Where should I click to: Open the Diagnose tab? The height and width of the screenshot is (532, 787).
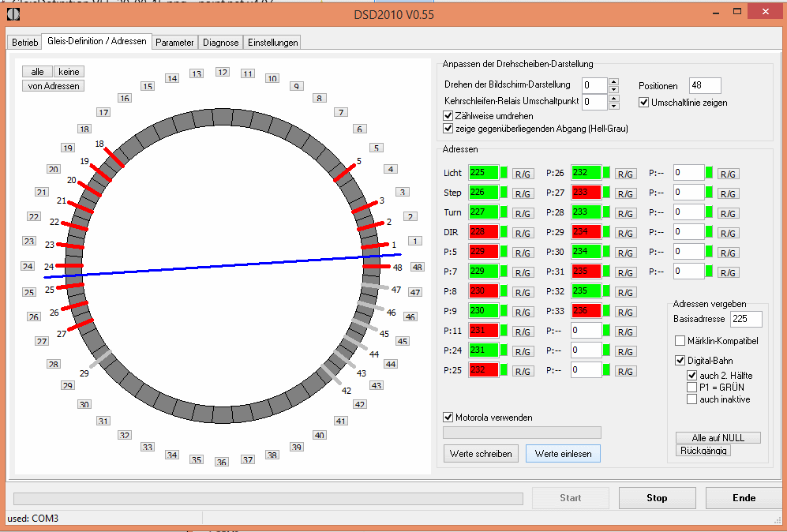pyautogui.click(x=220, y=43)
